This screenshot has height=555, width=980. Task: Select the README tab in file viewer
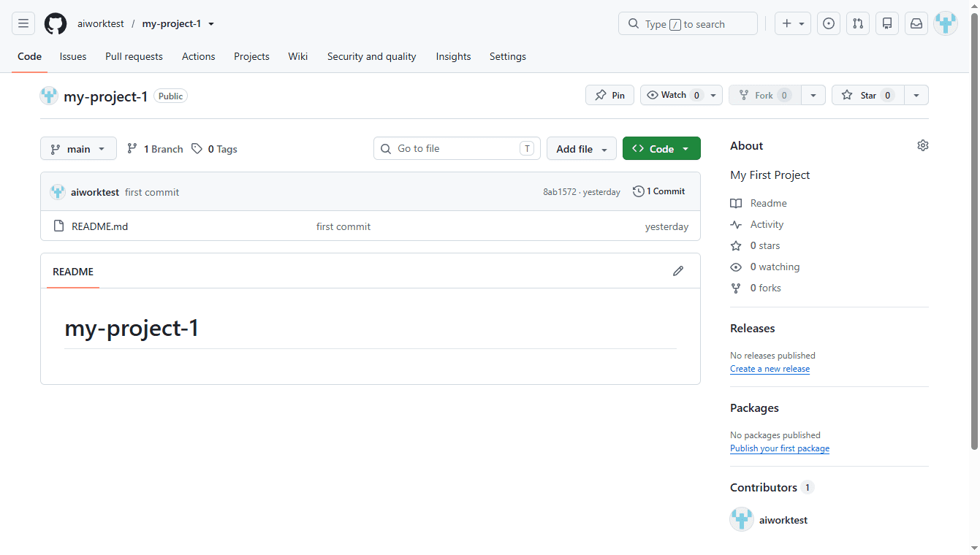coord(73,271)
